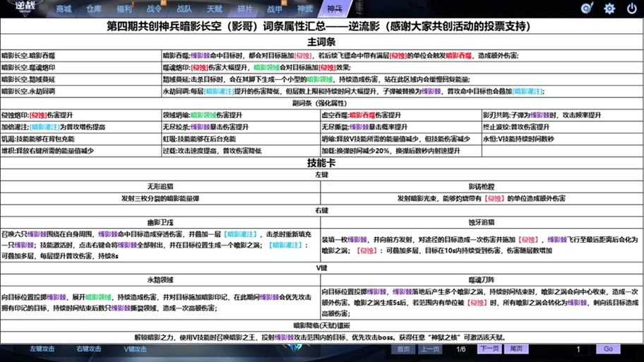
Task: Click the 无尽撕裂 attribute cell
Action: click(401, 127)
